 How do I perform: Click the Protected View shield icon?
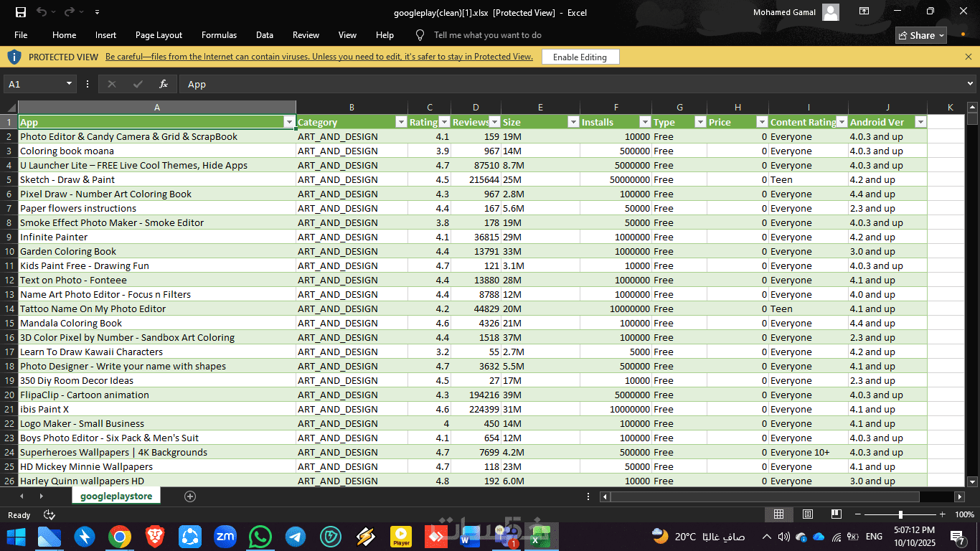pos(14,57)
